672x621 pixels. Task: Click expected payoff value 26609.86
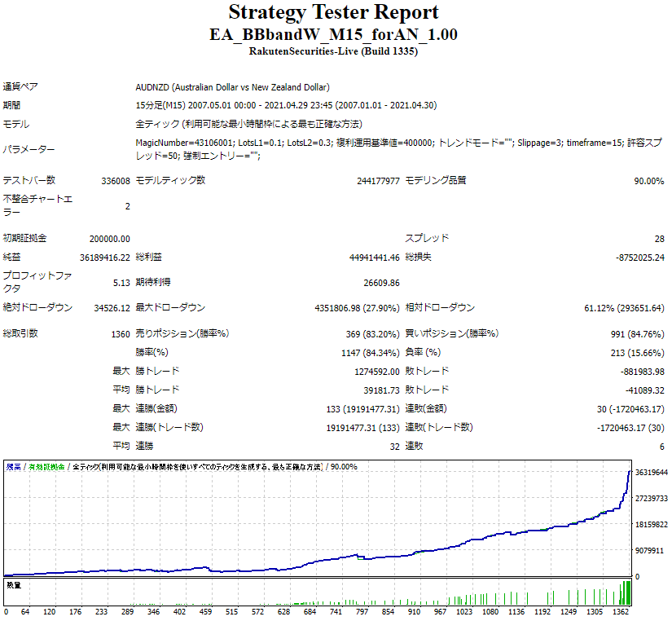(381, 283)
